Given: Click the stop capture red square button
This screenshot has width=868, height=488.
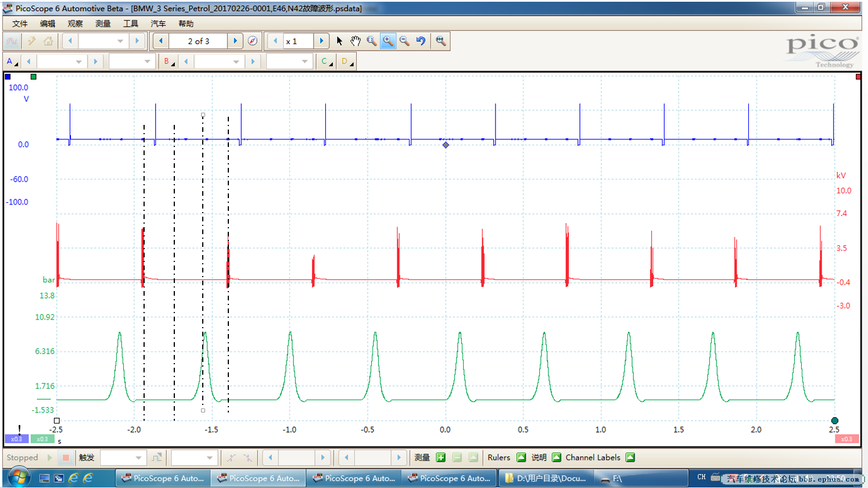Looking at the screenshot, I should point(66,458).
